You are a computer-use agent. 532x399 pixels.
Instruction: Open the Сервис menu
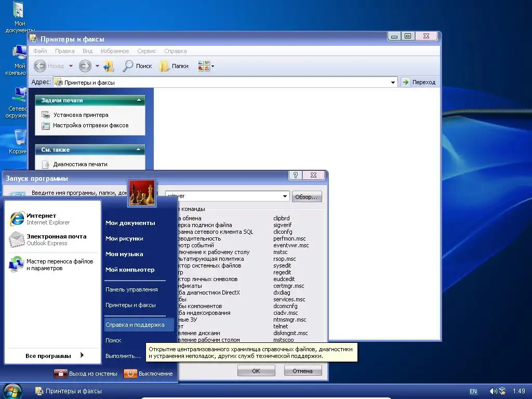click(147, 51)
